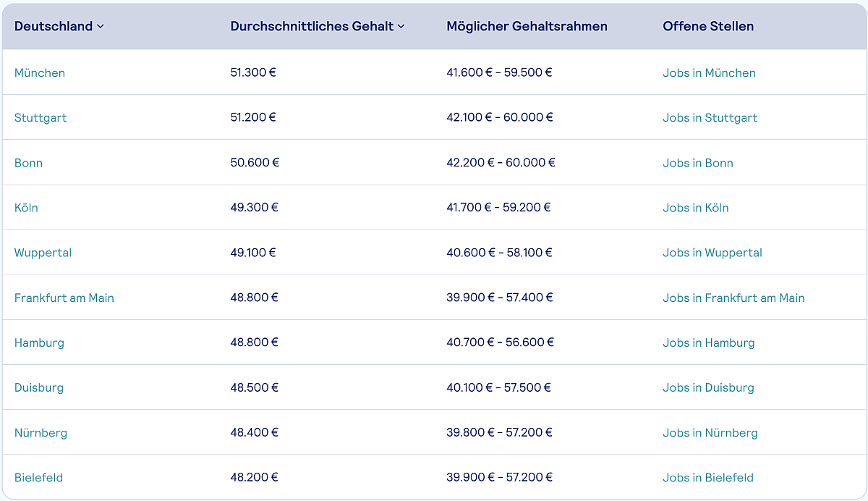The image size is (868, 501).
Task: Open the München city link
Action: 40,72
